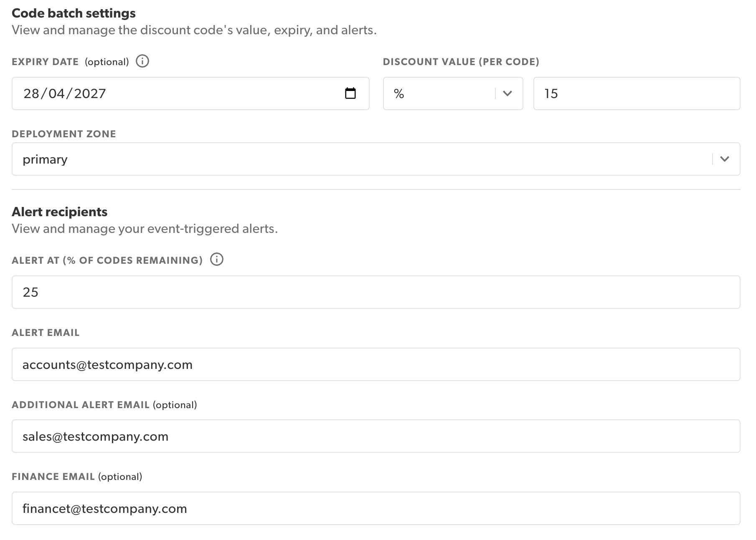Click the sales@testcompany.com additional email field

376,436
